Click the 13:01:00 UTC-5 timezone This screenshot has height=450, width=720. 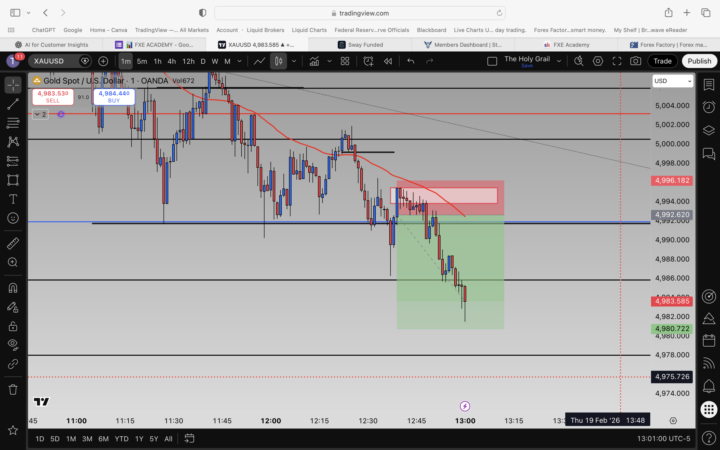pyautogui.click(x=664, y=439)
